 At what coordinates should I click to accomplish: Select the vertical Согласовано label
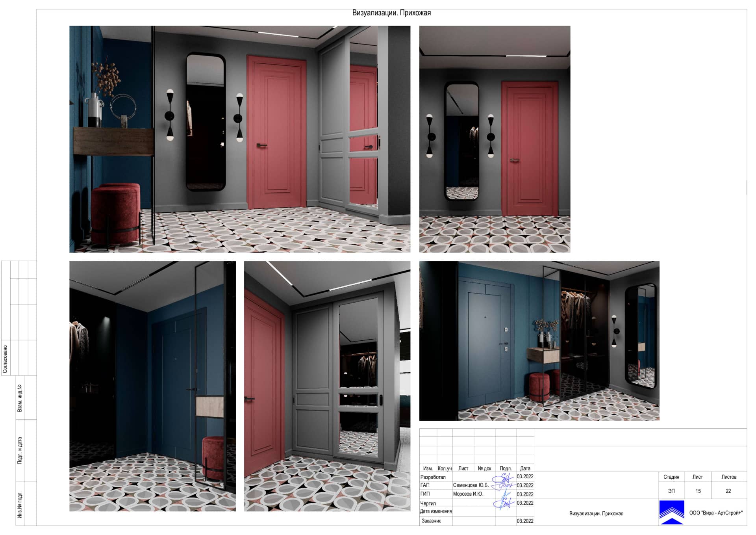(x=5, y=359)
